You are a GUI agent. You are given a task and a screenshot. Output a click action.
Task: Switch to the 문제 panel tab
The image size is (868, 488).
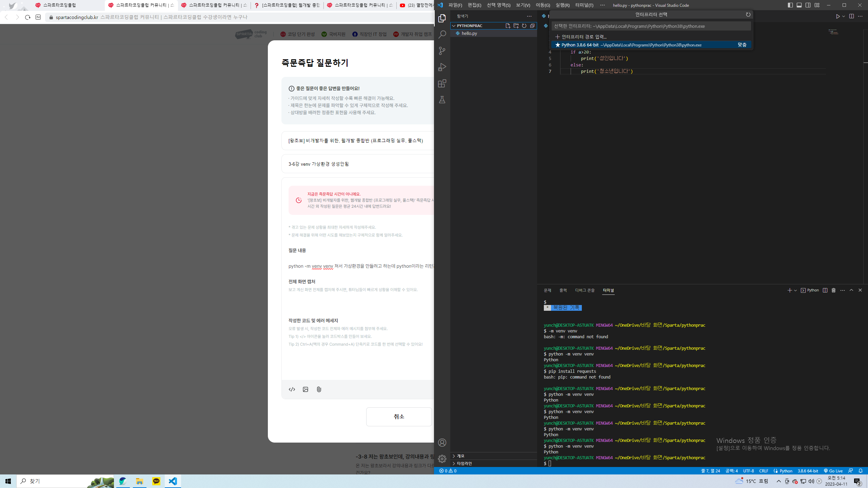(547, 290)
